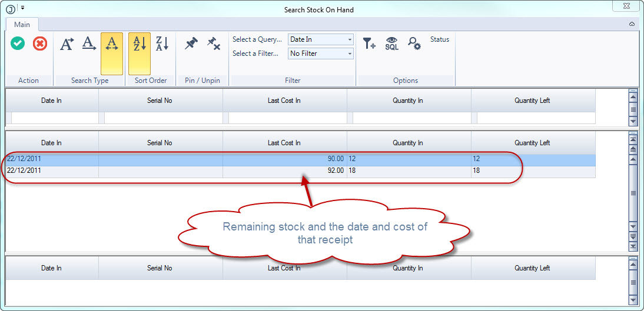Focus the Serial No filter input box
The height and width of the screenshot is (311, 644).
[163, 118]
